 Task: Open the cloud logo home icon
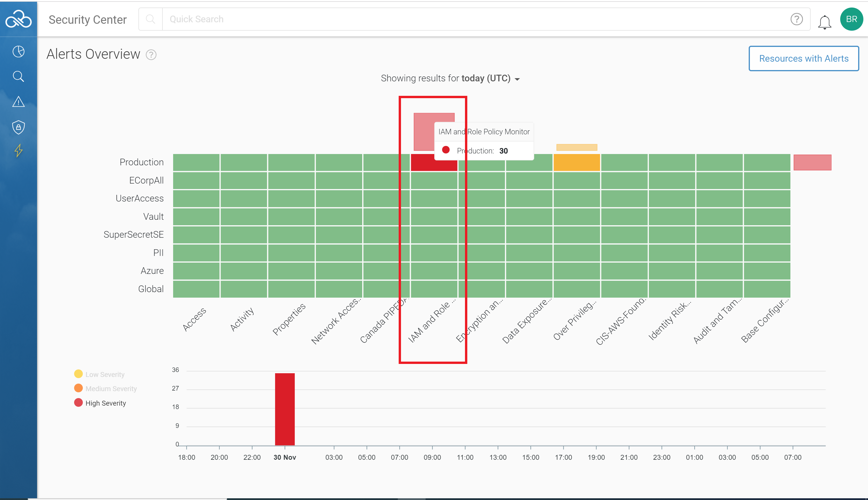(x=19, y=19)
